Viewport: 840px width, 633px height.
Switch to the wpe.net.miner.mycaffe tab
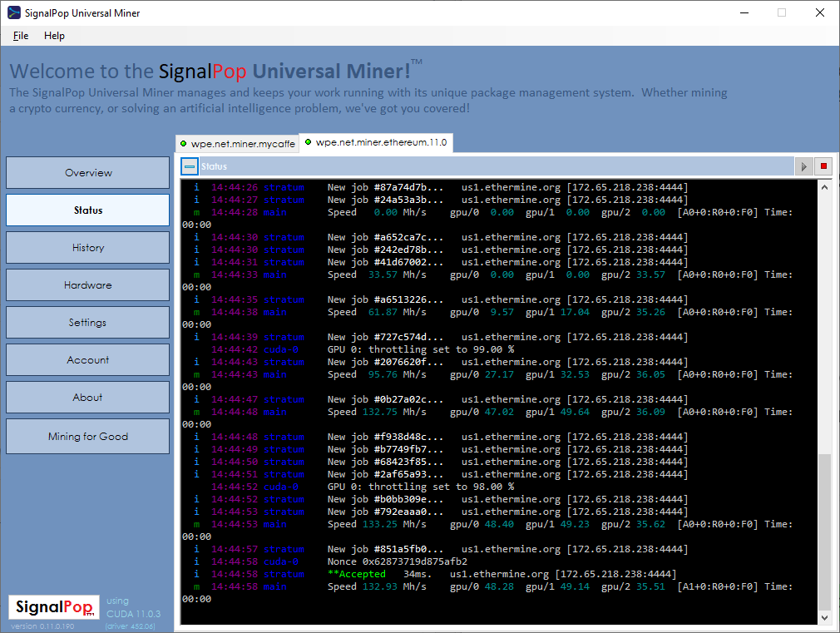237,144
